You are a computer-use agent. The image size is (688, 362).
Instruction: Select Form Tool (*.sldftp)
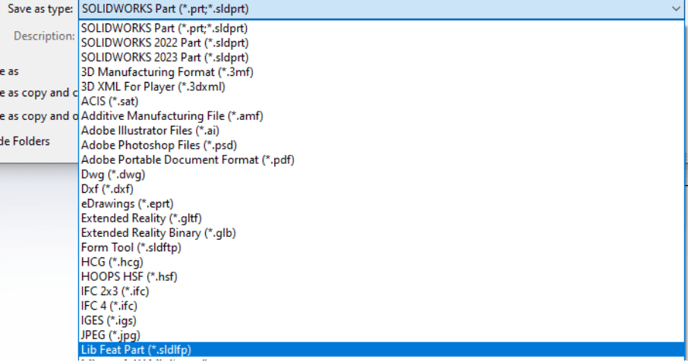pyautogui.click(x=381, y=247)
